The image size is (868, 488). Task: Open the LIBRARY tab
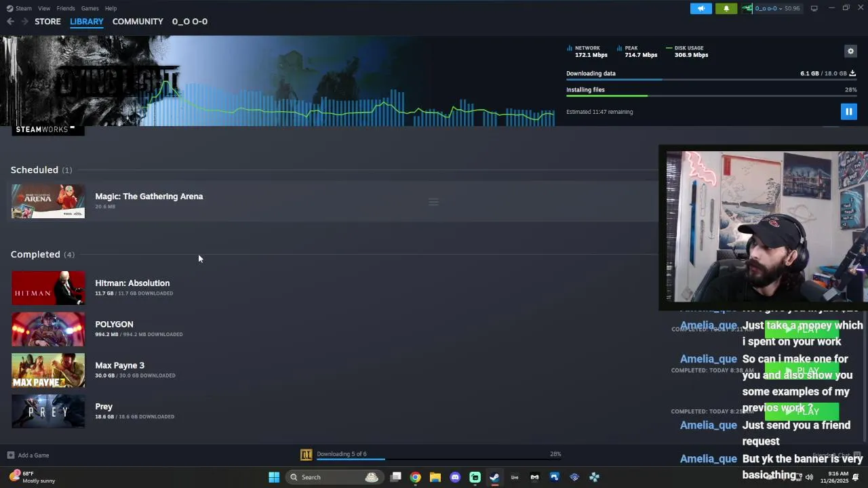pyautogui.click(x=87, y=22)
